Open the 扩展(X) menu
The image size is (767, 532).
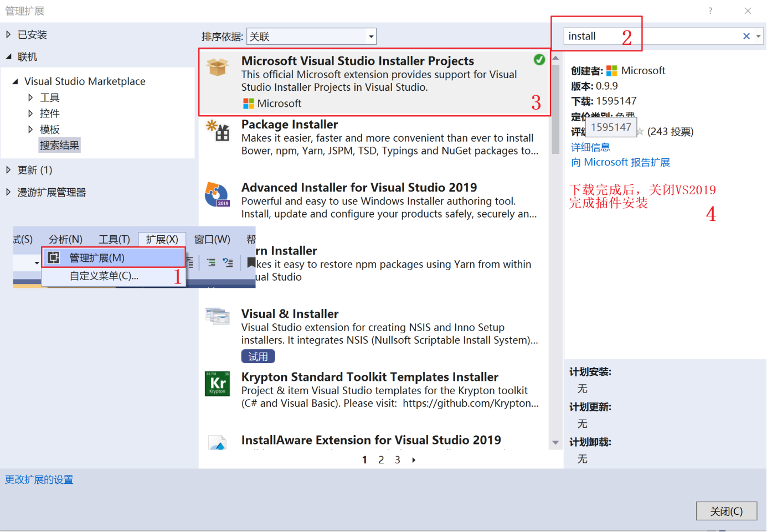(162, 239)
